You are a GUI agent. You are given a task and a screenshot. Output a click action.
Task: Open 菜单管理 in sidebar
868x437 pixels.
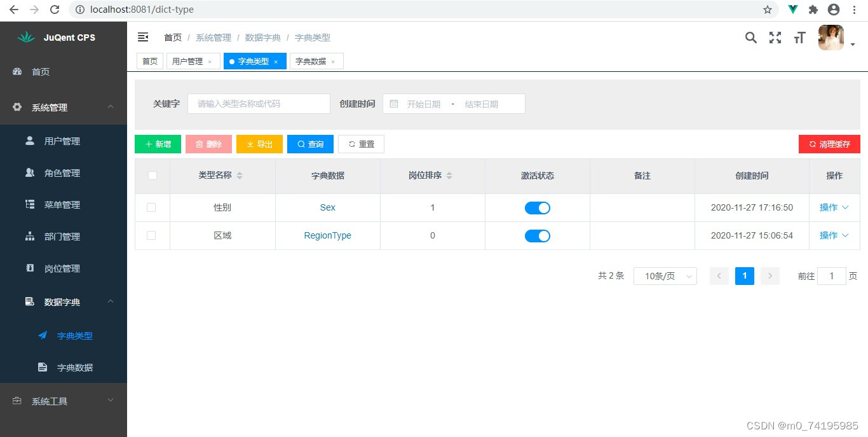[x=64, y=205]
